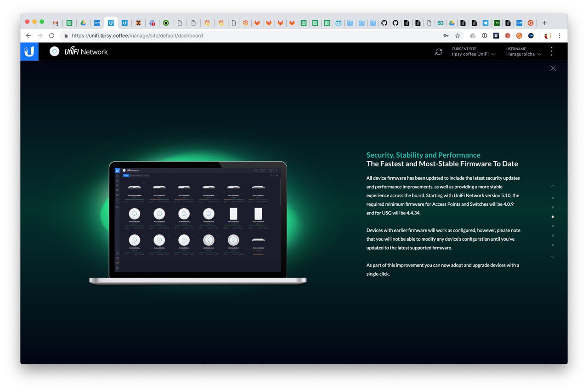Click the blue Ubiquiti logo
Image resolution: width=588 pixels, height=391 pixels.
pos(29,51)
